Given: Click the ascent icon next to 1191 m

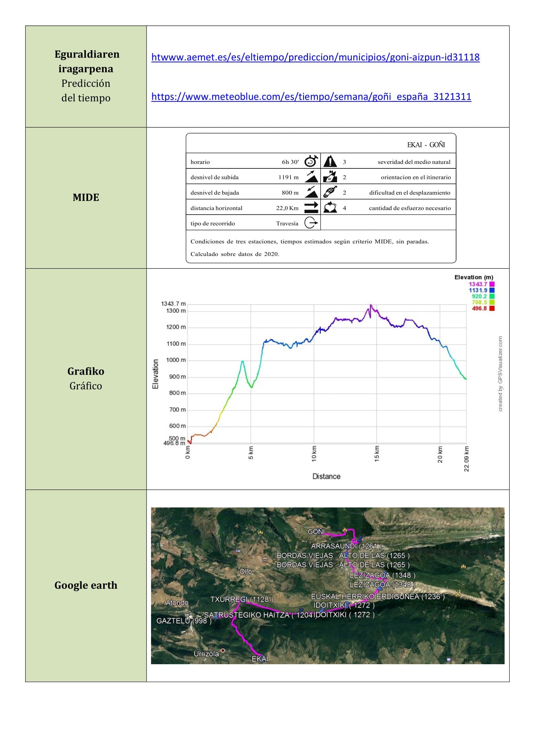Looking at the screenshot, I should point(311,177).
